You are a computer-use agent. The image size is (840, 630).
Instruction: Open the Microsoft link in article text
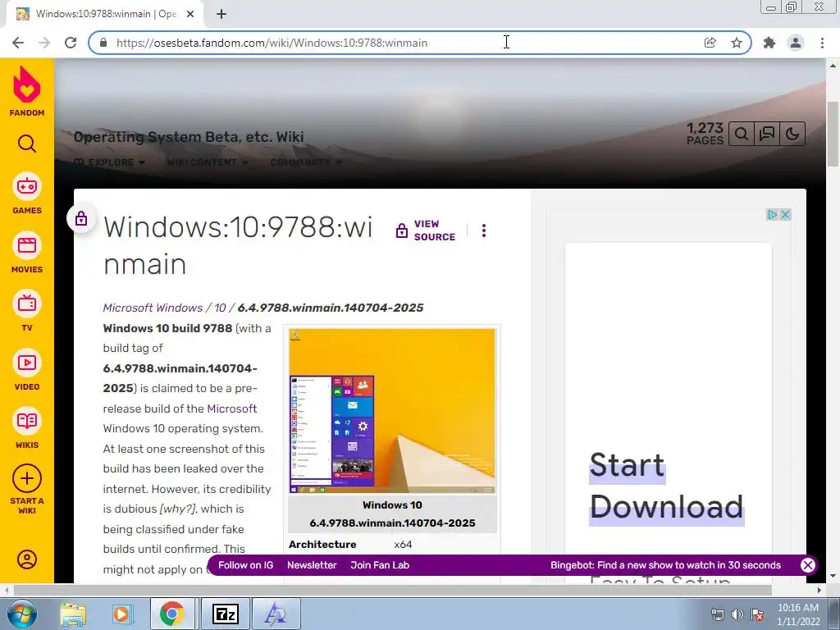232,409
